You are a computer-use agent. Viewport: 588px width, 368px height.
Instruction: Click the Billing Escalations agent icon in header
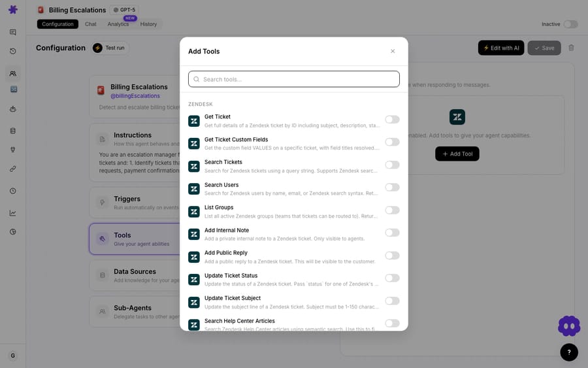(x=41, y=10)
